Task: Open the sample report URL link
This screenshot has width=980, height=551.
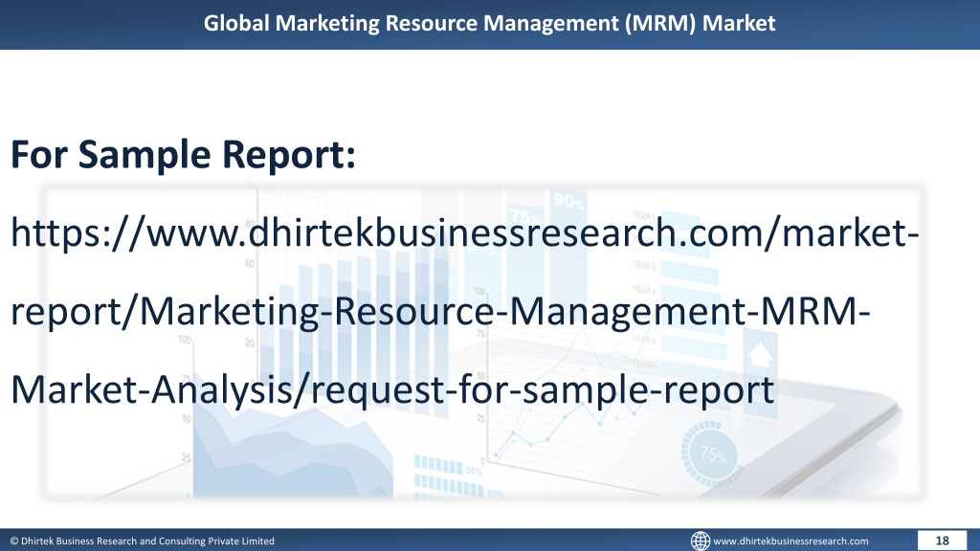Action: click(x=465, y=311)
